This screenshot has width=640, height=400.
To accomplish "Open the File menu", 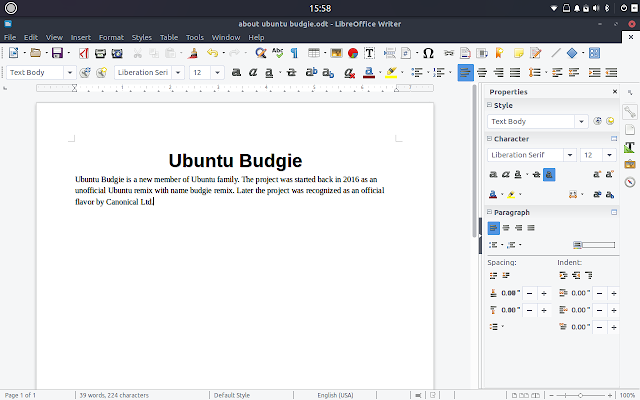I will [x=10, y=37].
